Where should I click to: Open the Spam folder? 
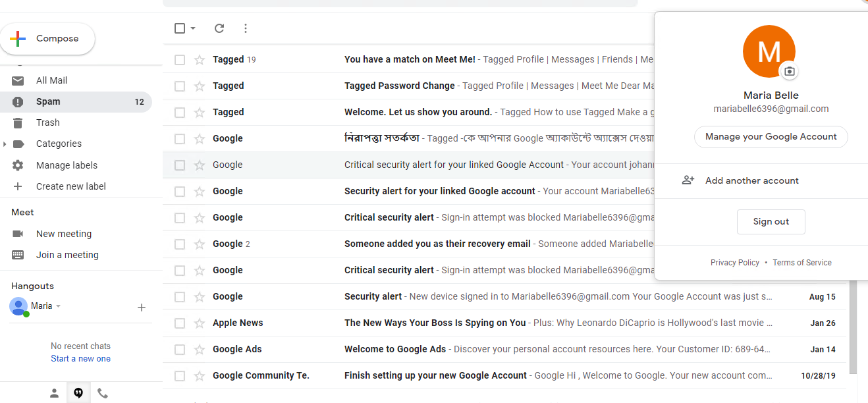click(x=76, y=101)
